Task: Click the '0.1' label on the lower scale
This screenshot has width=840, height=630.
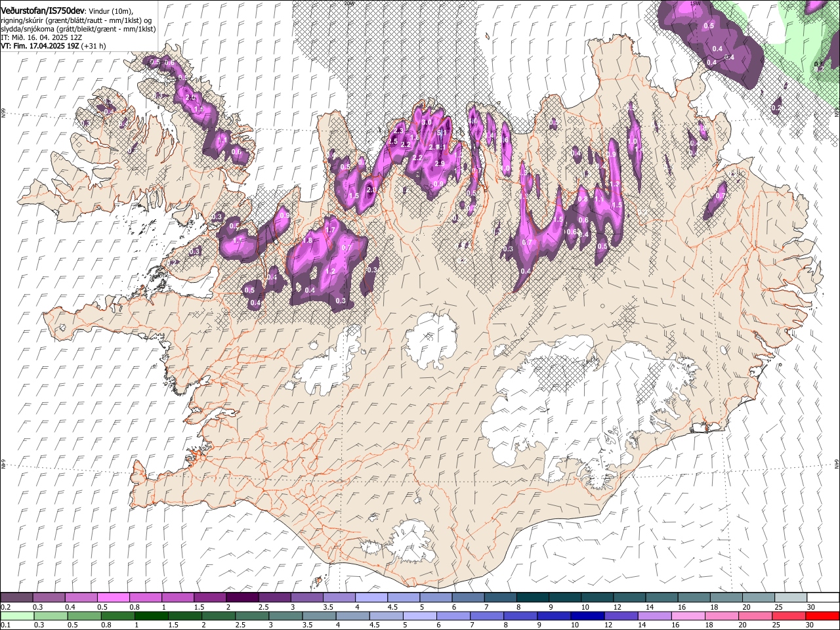Action: click(5, 625)
